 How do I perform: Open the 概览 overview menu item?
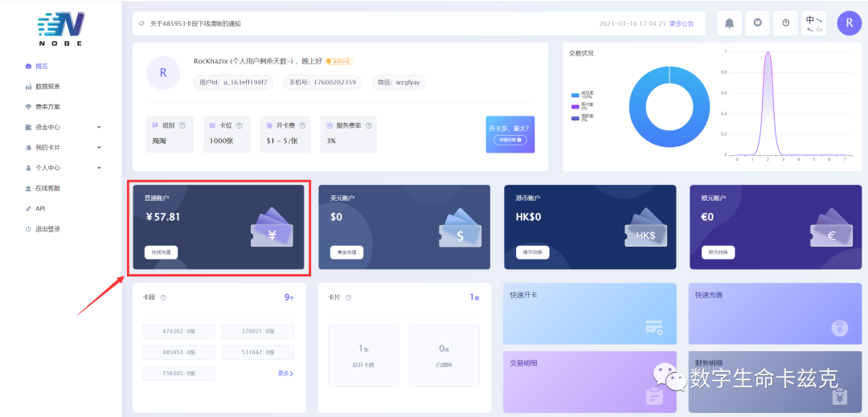click(42, 66)
